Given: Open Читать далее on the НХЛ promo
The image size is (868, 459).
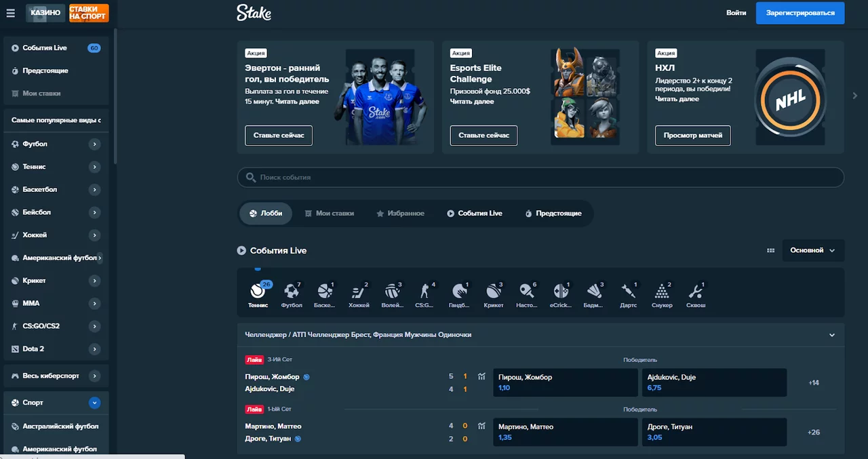Looking at the screenshot, I should point(677,99).
